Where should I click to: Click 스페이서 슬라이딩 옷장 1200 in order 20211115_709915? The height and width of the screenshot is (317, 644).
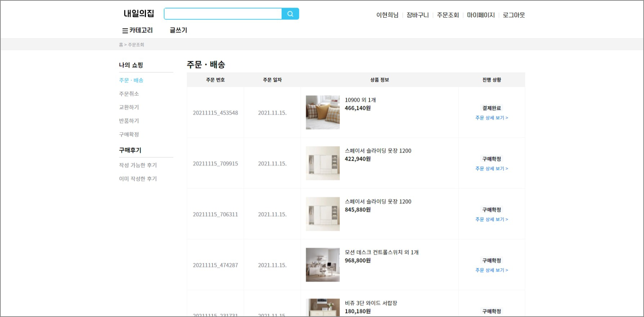pos(378,151)
